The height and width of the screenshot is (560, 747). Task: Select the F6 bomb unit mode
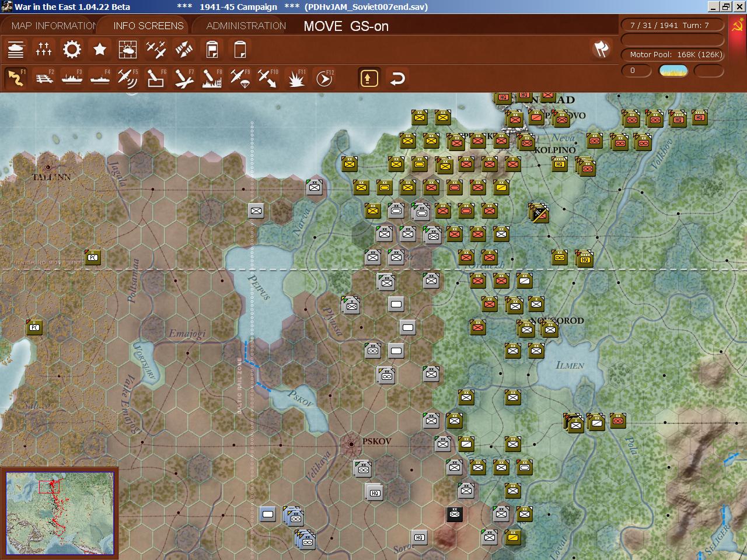click(156, 78)
